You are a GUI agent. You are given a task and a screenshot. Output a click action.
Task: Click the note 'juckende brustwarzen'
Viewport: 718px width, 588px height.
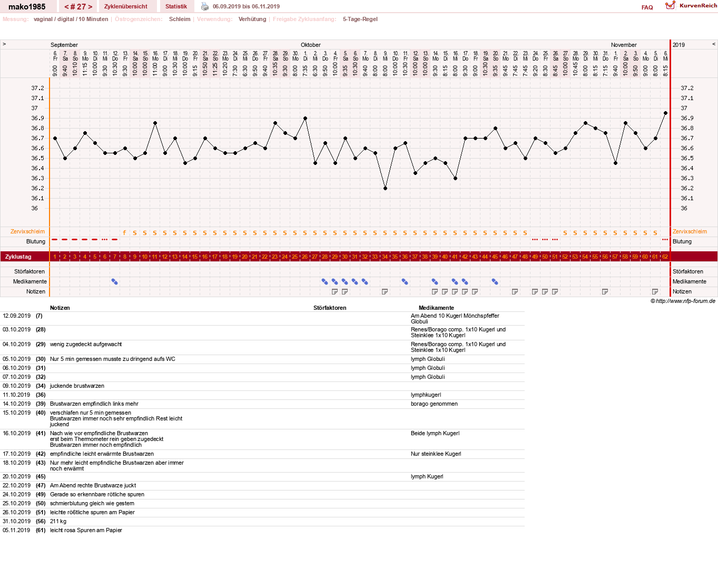[77, 386]
